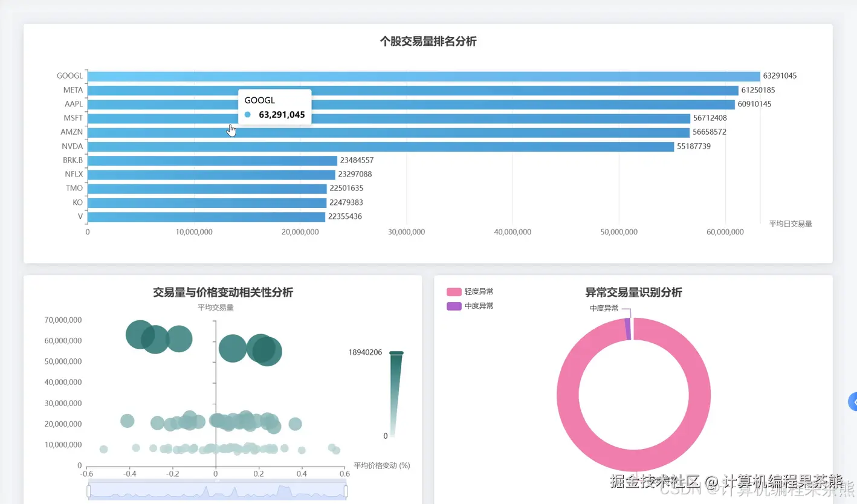
Task: Click the bar value 61250185
Action: click(x=758, y=90)
